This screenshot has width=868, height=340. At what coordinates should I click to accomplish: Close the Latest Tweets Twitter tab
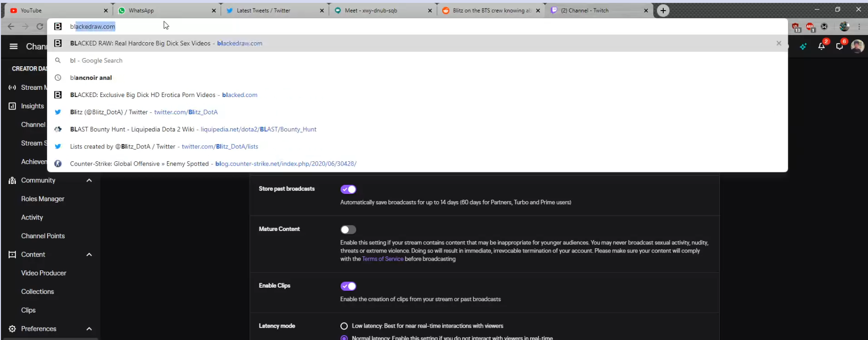coord(322,11)
